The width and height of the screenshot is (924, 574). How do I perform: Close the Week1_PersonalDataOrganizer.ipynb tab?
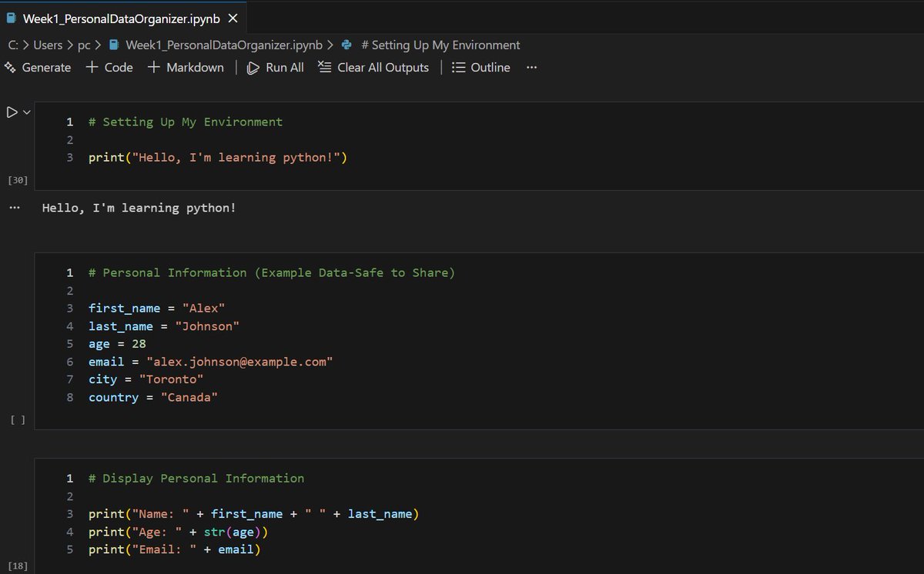(x=233, y=18)
